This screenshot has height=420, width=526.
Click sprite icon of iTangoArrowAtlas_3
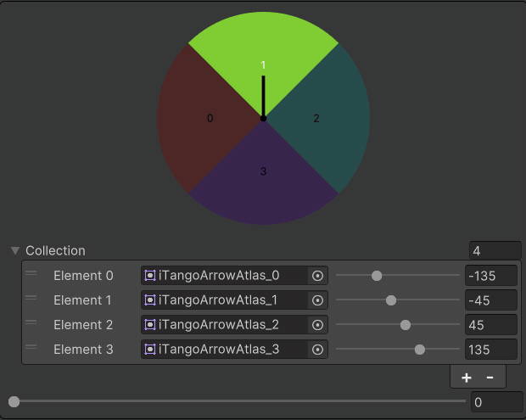point(150,350)
